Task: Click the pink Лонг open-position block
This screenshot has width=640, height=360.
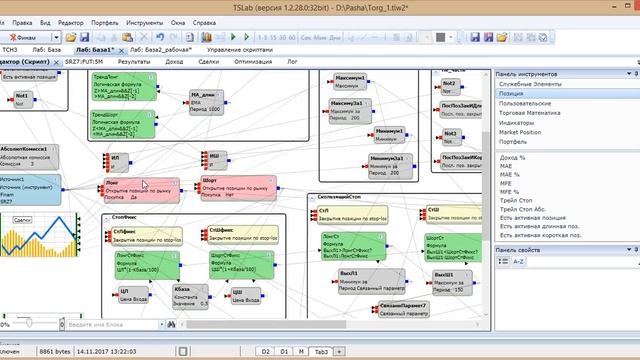Action: (141, 190)
